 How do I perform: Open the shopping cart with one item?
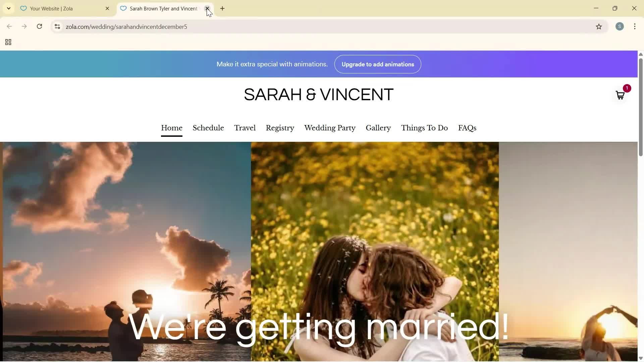click(x=620, y=95)
